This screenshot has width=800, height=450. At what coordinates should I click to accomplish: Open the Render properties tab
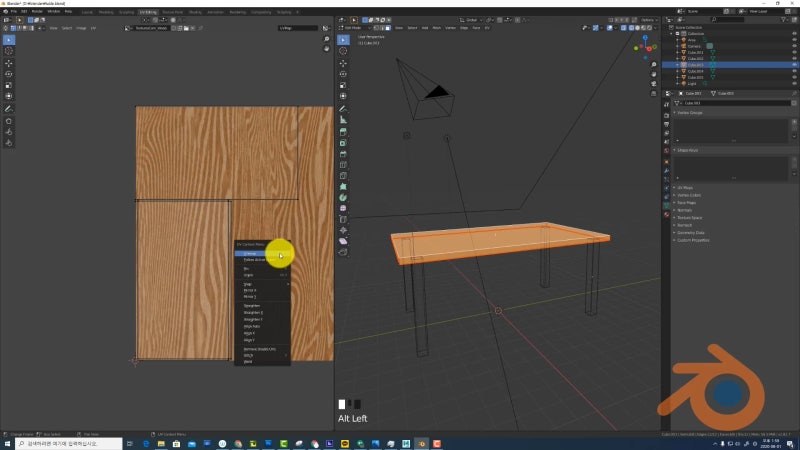(666, 115)
